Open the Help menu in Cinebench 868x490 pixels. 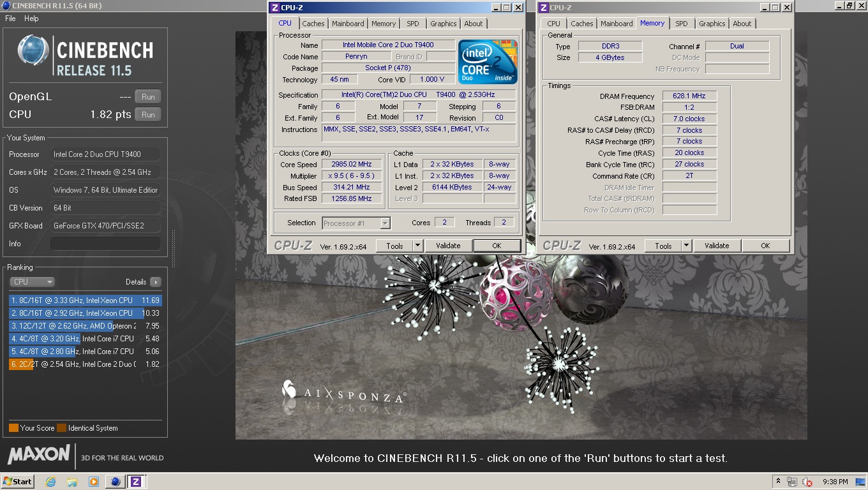point(31,19)
